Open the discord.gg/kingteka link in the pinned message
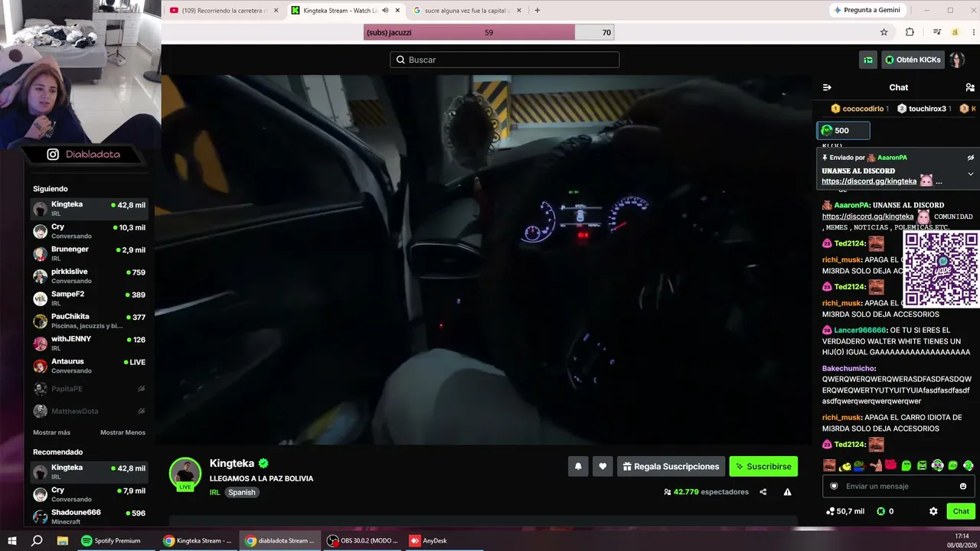980x551 pixels. (x=869, y=181)
